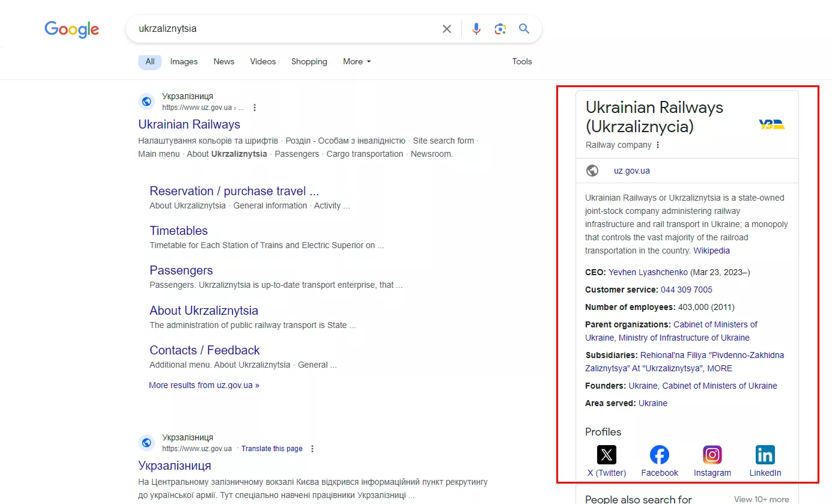Start voice search with microphone icon
The height and width of the screenshot is (504, 832).
476,29
